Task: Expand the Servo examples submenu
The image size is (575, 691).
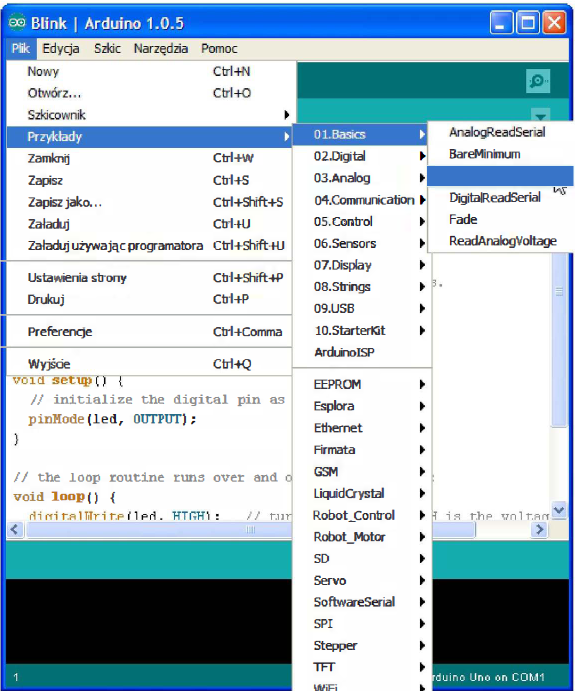Action: point(362,580)
